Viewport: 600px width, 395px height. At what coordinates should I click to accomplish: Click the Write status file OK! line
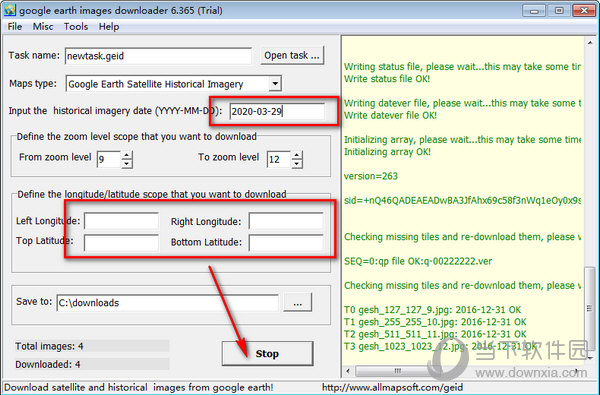pyautogui.click(x=387, y=79)
